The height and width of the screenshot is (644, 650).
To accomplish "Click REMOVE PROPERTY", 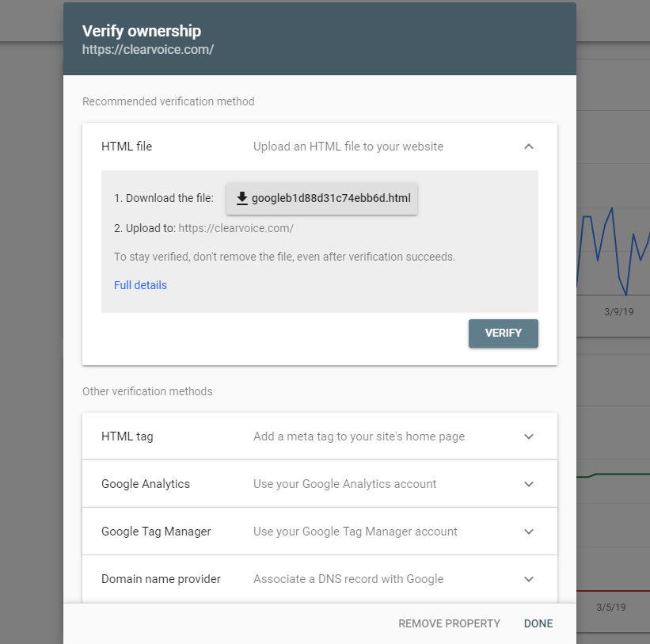I will (449, 623).
